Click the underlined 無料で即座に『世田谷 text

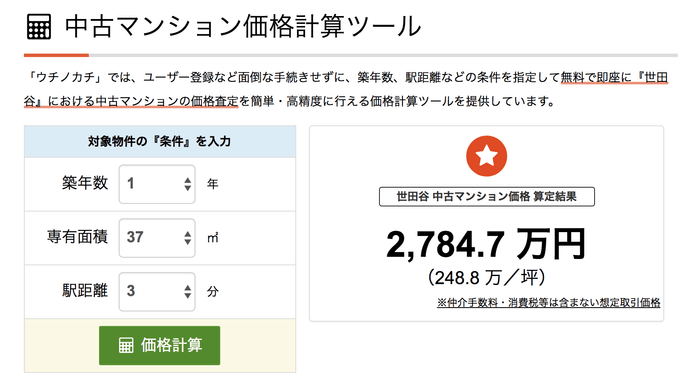(x=614, y=78)
